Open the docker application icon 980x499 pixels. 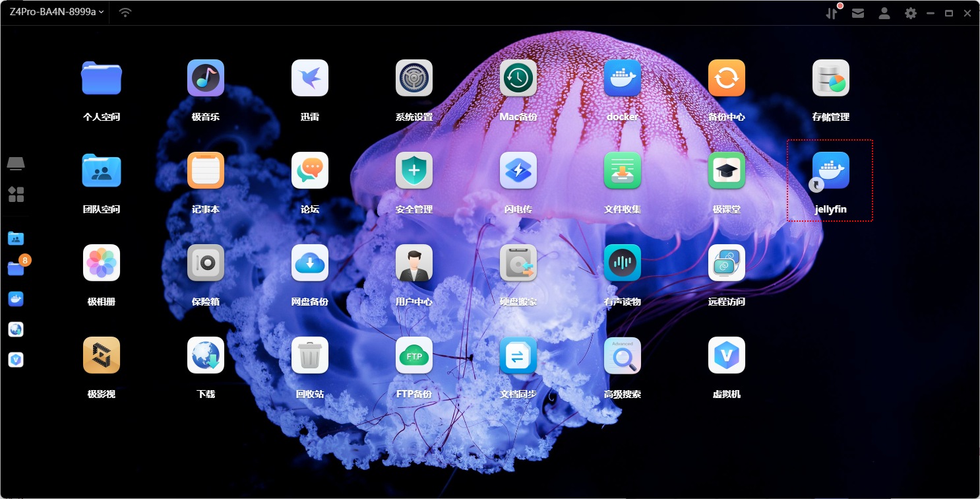pos(623,79)
